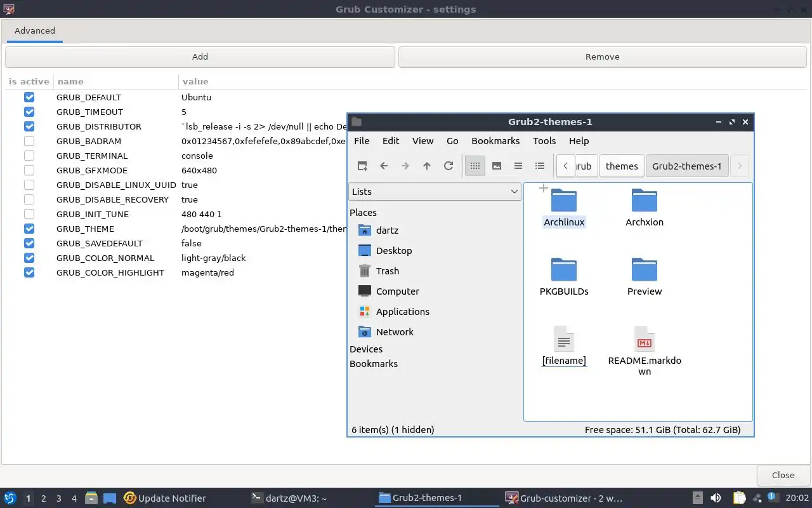Sort settings by name column header

(70, 81)
